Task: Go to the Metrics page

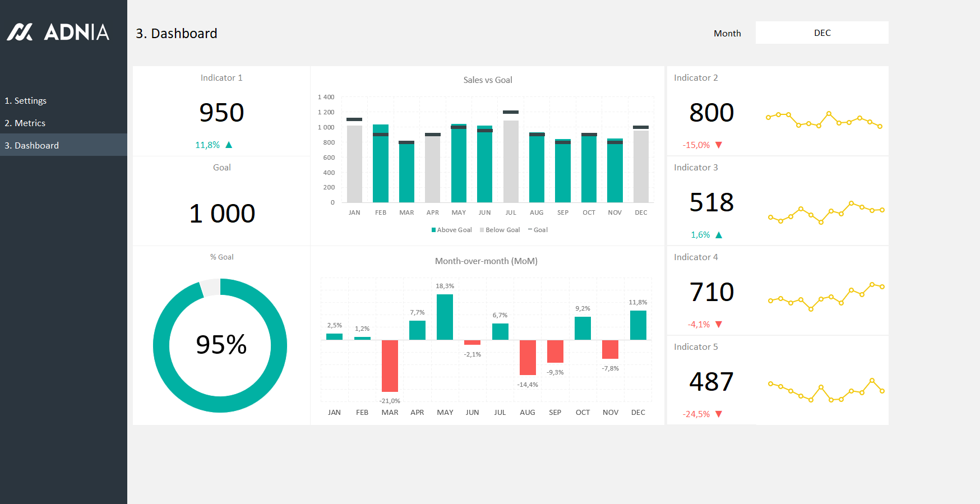Action: click(25, 123)
